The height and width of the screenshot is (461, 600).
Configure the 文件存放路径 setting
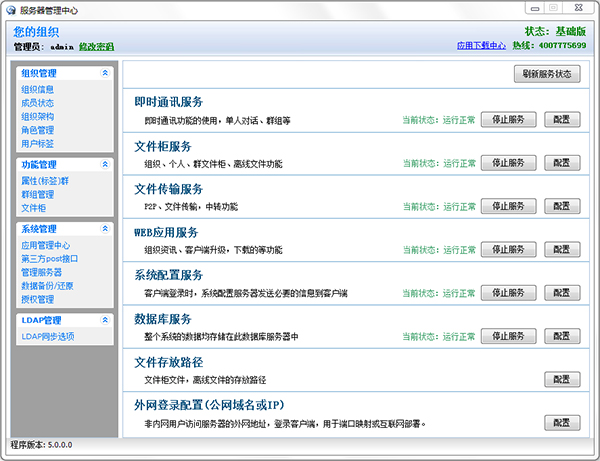click(x=562, y=379)
